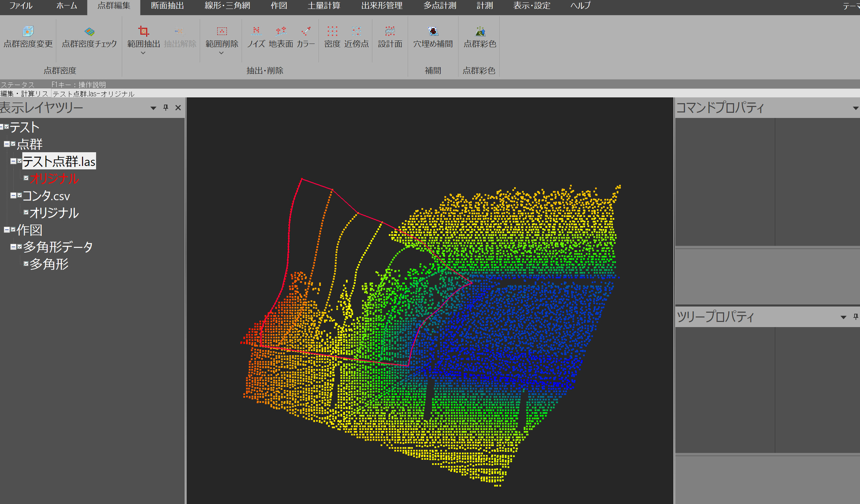Select the 点群 label in layer tree

pos(30,144)
